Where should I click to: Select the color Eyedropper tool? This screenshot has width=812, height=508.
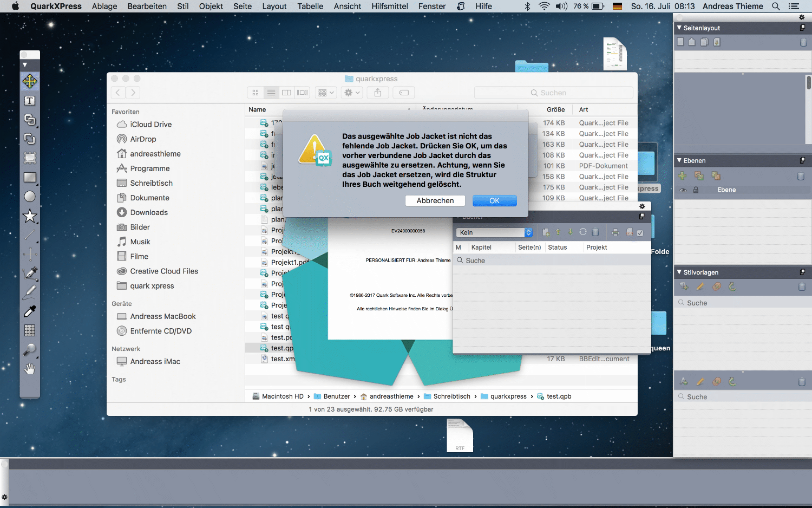[30, 311]
